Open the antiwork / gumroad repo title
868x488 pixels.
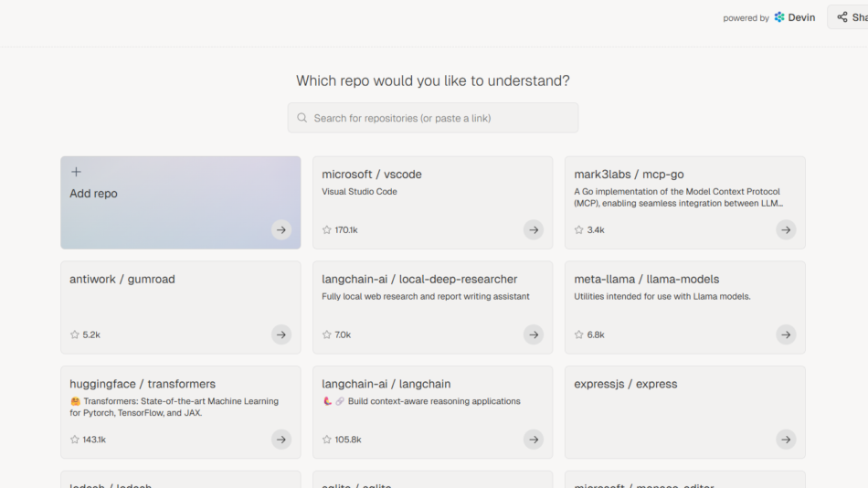tap(122, 280)
